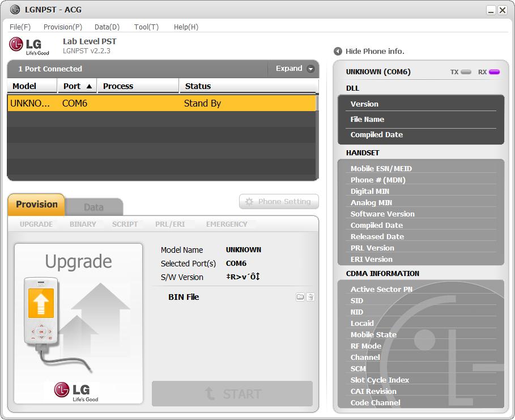Viewport: 515px width, 420px height.
Task: Click the Process column header
Action: coord(138,86)
